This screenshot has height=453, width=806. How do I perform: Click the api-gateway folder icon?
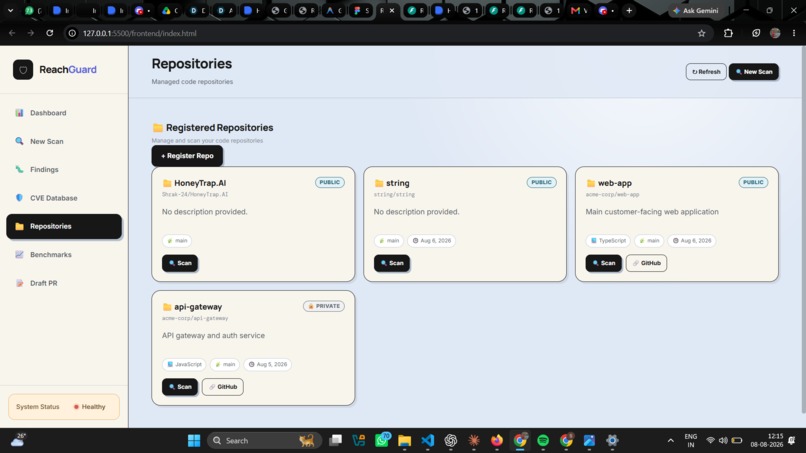coord(167,307)
